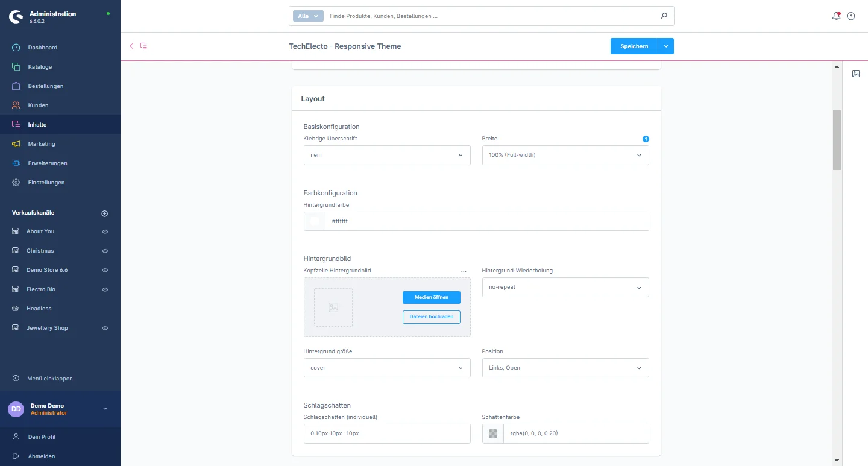Image resolution: width=868 pixels, height=466 pixels.
Task: Toggle eye icon for Christmas channel
Action: 105,251
